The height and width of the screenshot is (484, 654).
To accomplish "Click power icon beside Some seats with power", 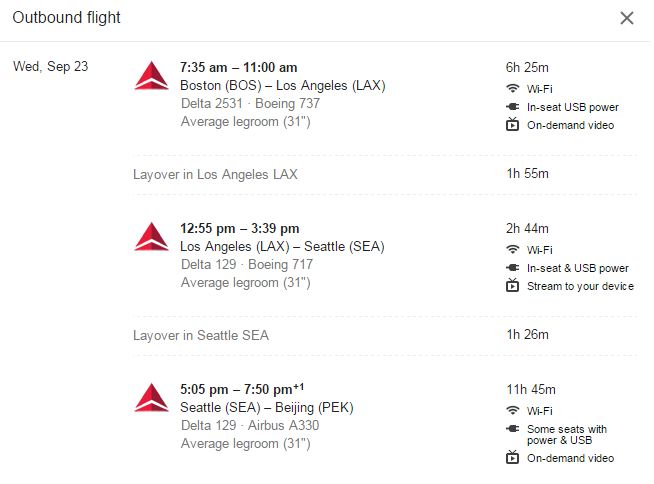I will [513, 429].
